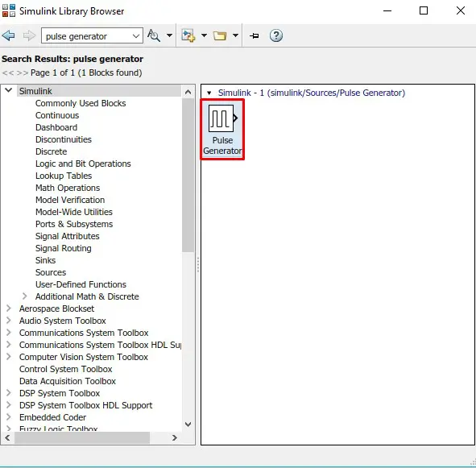
Task: Select Signal Routing library
Action: point(63,248)
